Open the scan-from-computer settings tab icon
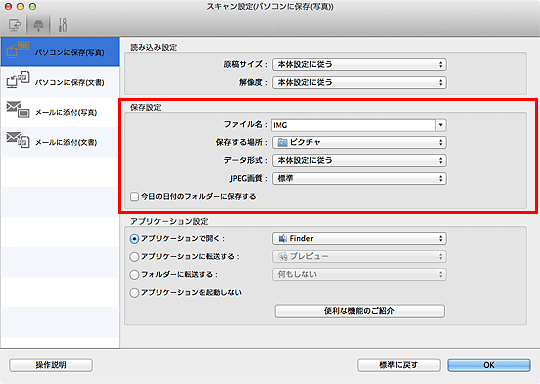This screenshot has height=384, width=540. [x=15, y=25]
